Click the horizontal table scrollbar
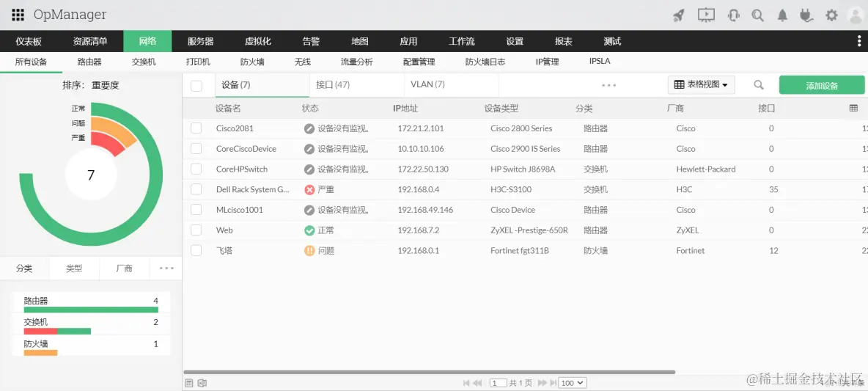 point(429,372)
